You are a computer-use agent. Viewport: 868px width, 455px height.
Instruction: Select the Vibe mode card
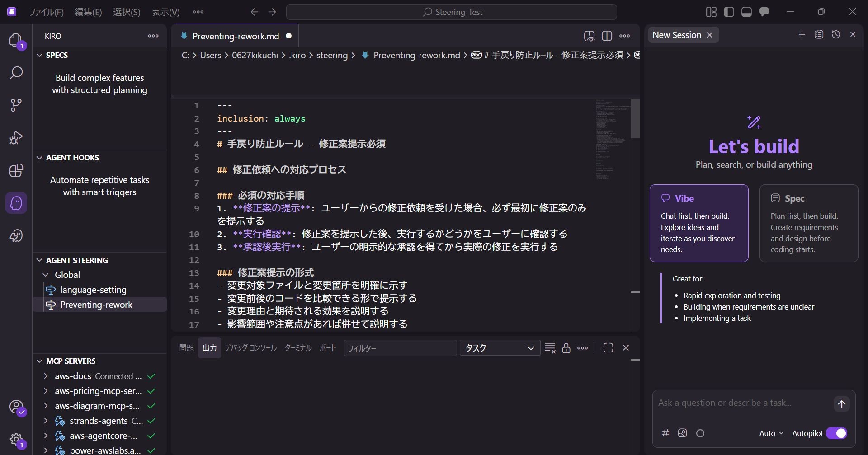698,223
